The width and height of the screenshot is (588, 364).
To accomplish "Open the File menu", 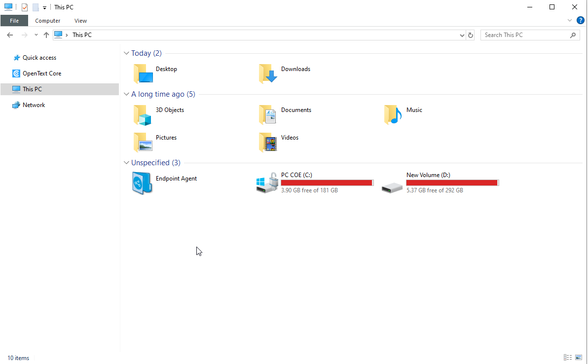I will 14,20.
